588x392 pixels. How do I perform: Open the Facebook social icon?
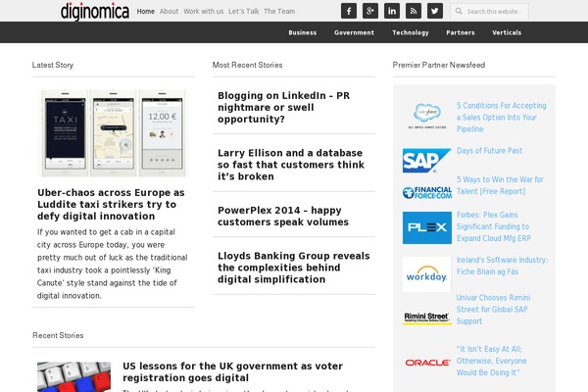click(x=348, y=11)
